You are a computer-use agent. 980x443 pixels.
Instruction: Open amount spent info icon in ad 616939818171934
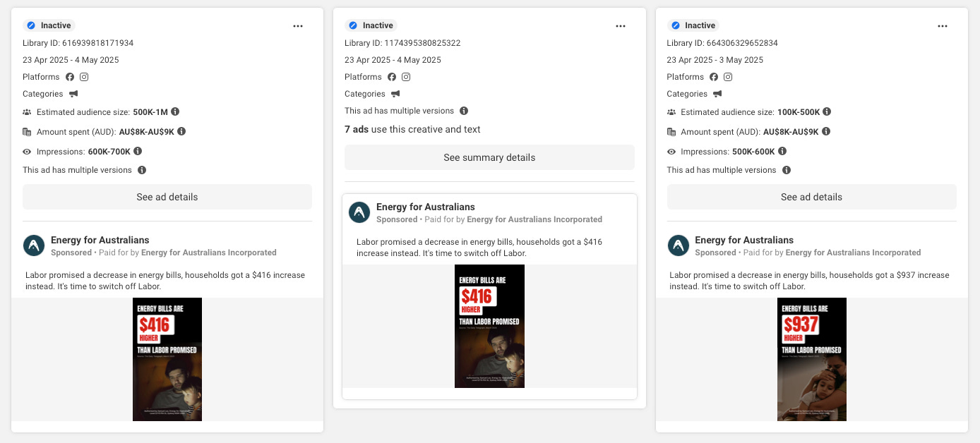pos(181,131)
